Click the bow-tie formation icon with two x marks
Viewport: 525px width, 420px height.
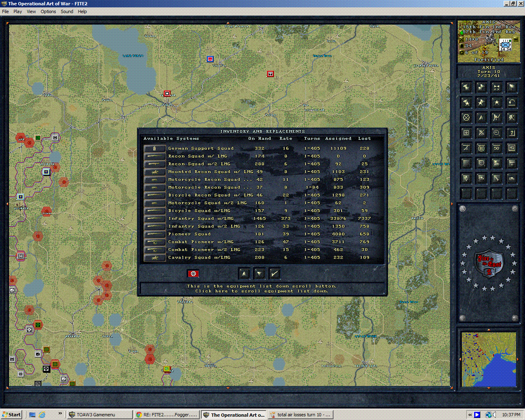(x=497, y=87)
